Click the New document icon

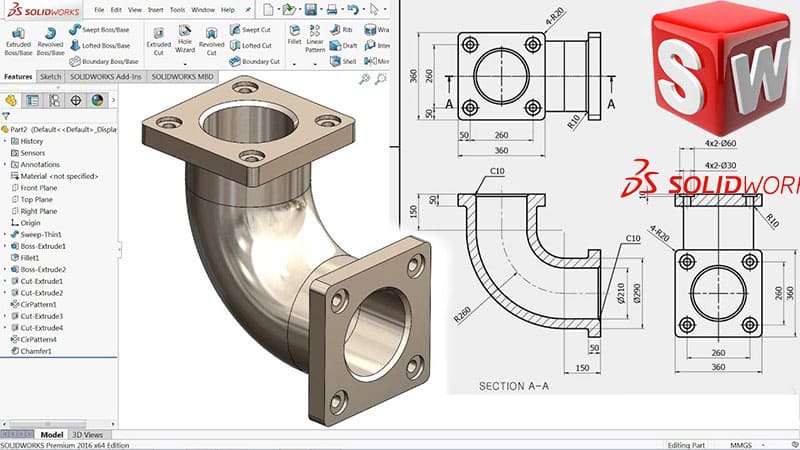tap(268, 9)
